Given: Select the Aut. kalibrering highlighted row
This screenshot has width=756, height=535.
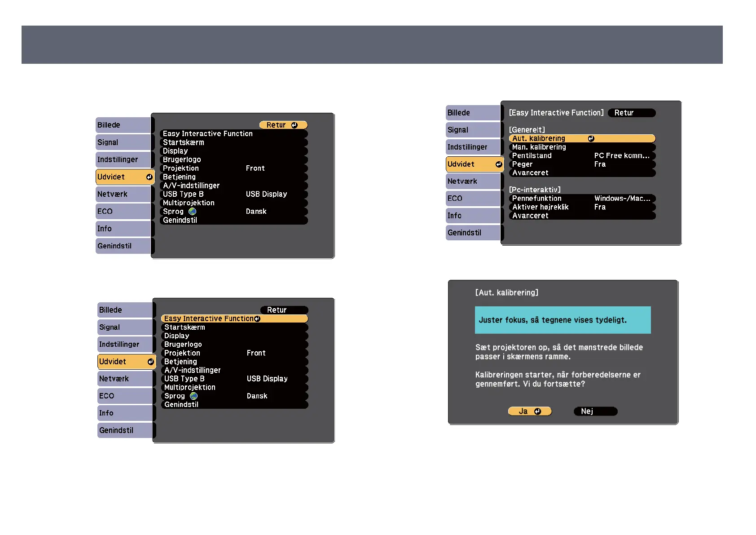Looking at the screenshot, I should [548, 139].
